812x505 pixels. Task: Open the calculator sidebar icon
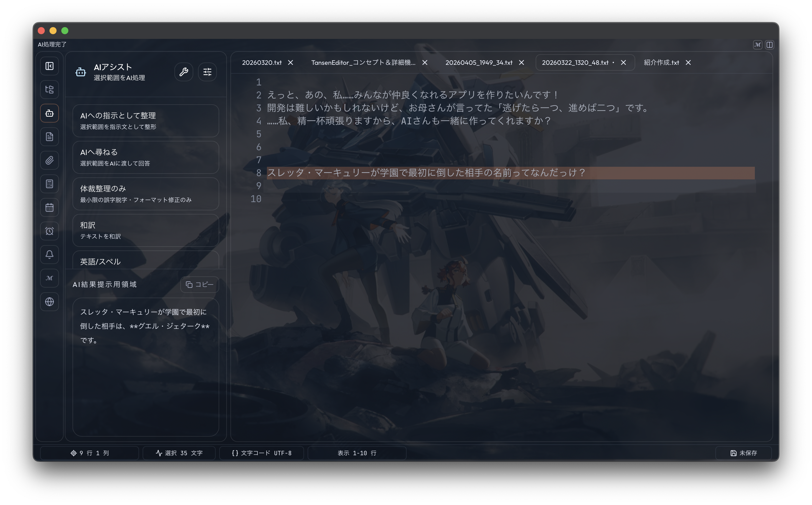[49, 184]
